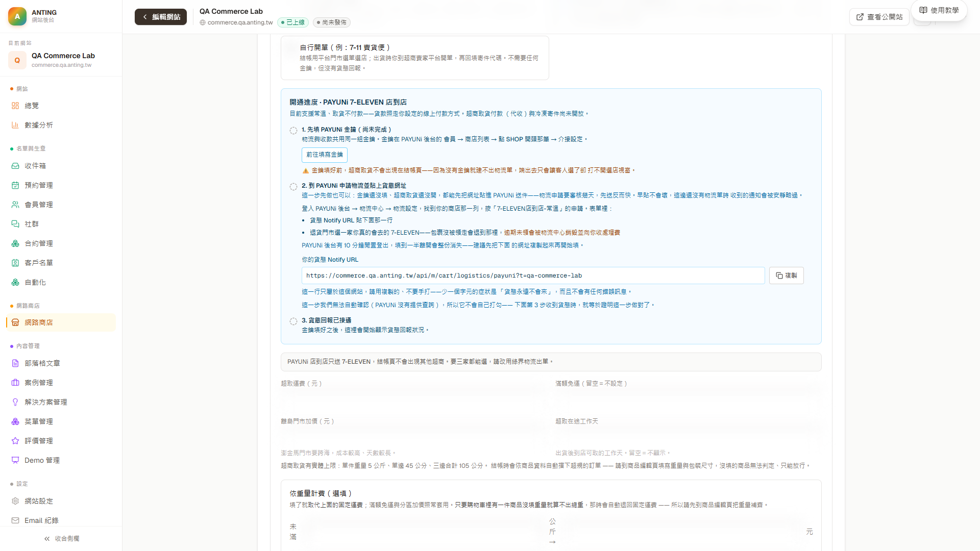This screenshot has width=980, height=551.
Task: Click the 尚未發佈 status badge
Action: [332, 22]
